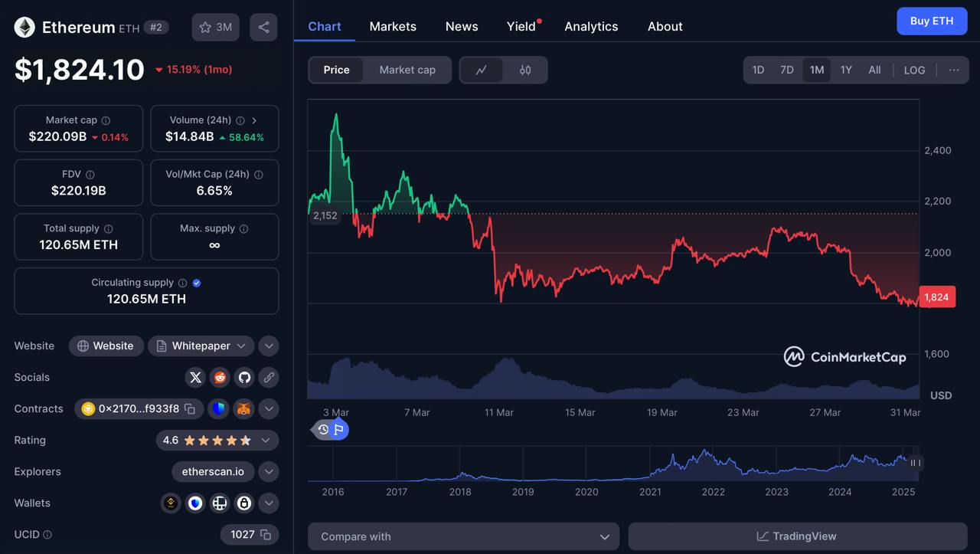This screenshot has height=554, width=980.
Task: Click Binance wallet icon in Wallets row
Action: click(171, 503)
